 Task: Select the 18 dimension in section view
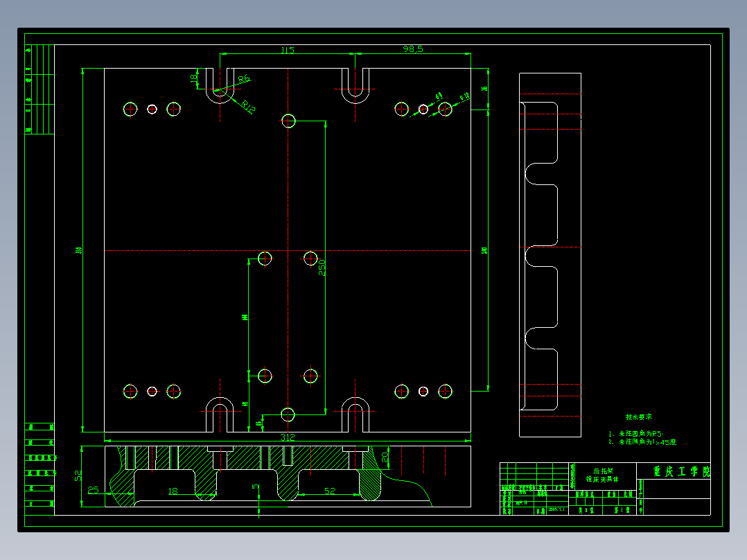pyautogui.click(x=173, y=491)
